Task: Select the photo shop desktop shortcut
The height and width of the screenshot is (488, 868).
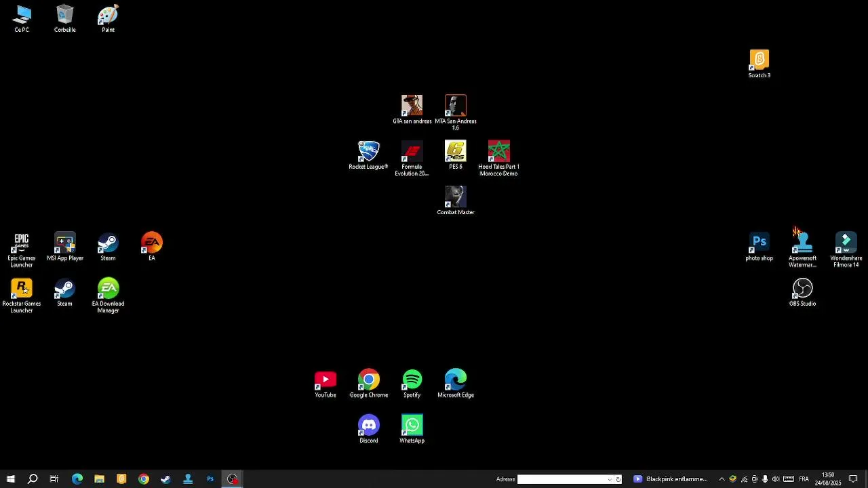Action: point(759,247)
